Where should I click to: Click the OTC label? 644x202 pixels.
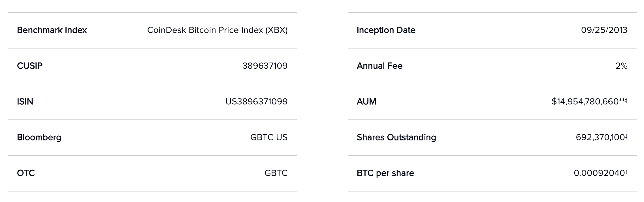[x=26, y=173]
